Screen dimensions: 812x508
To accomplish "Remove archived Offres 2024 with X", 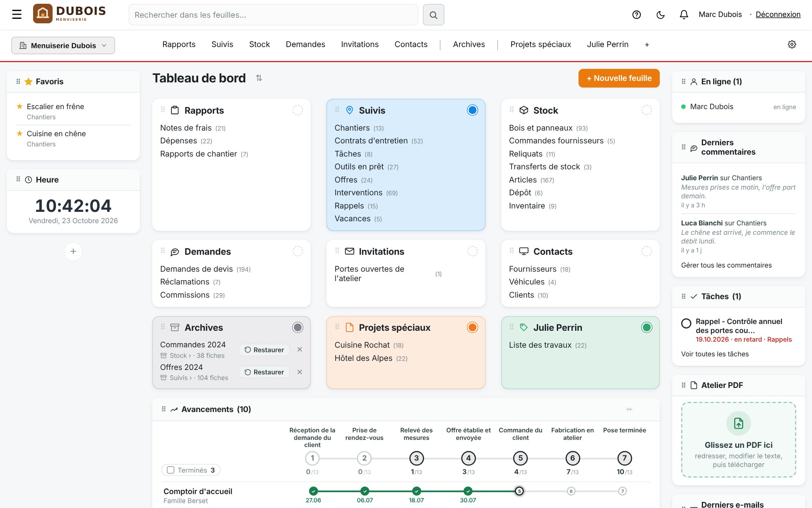I will (300, 372).
